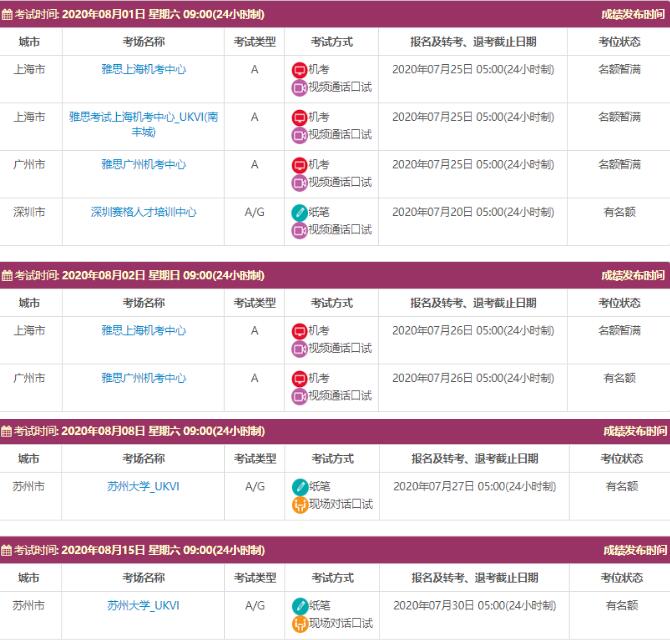Click teal 纸笔 icon in the August 15 苏州 row
This screenshot has width=670, height=640.
tap(300, 606)
